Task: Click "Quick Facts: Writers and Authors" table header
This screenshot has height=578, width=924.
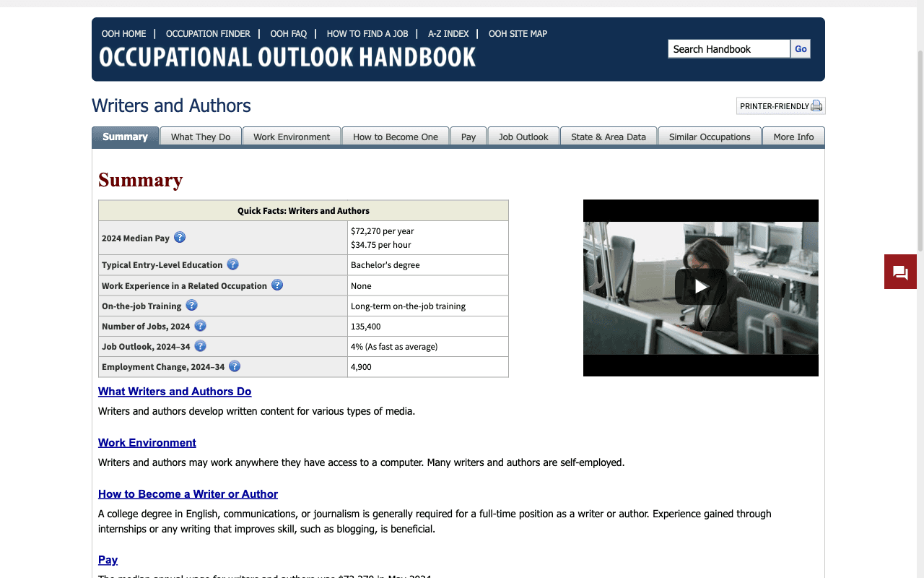Action: click(x=303, y=210)
